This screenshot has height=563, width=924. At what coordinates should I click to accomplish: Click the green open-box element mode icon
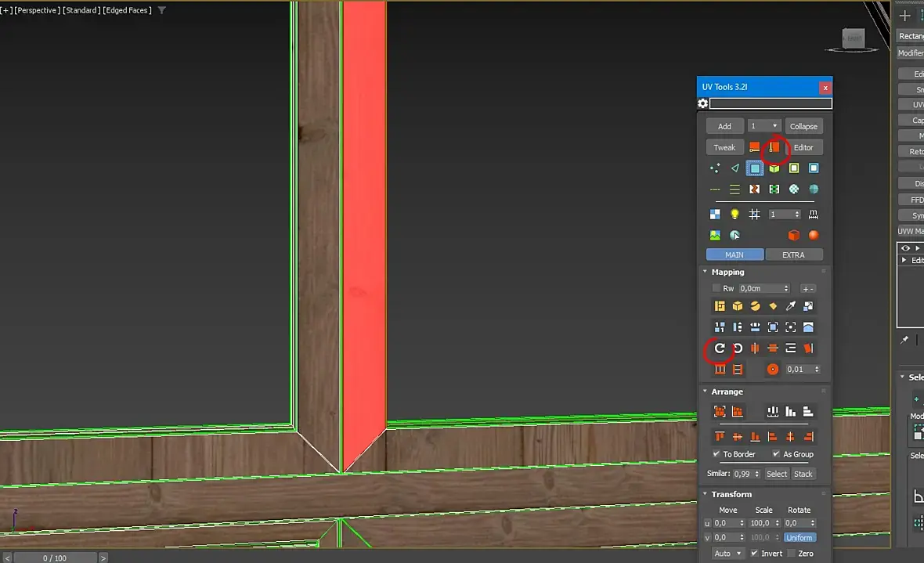coord(774,168)
